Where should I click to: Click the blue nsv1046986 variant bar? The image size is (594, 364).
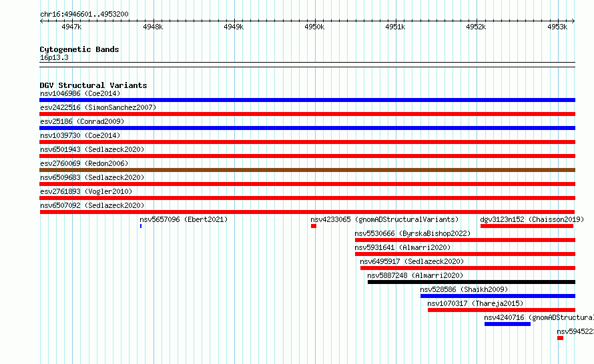click(x=307, y=100)
